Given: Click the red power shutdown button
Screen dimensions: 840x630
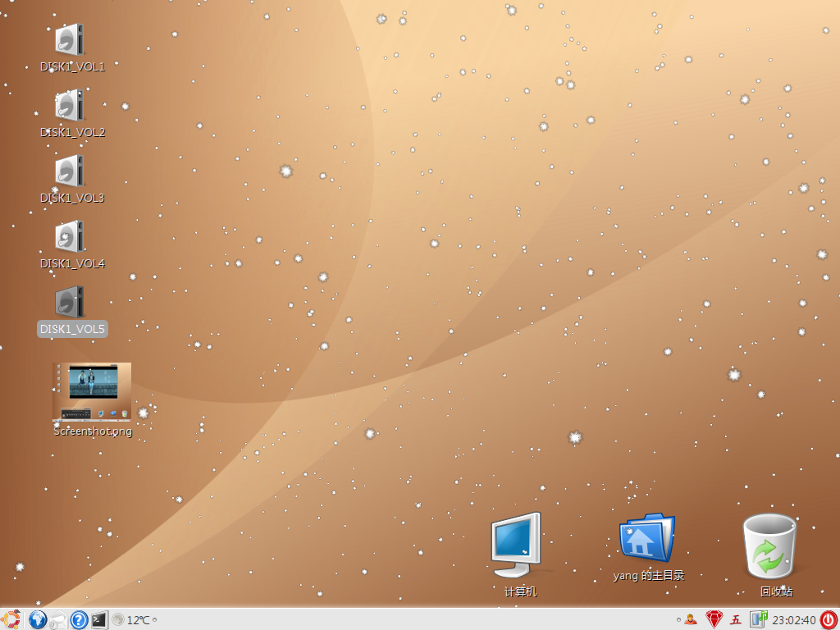Looking at the screenshot, I should click(x=829, y=620).
